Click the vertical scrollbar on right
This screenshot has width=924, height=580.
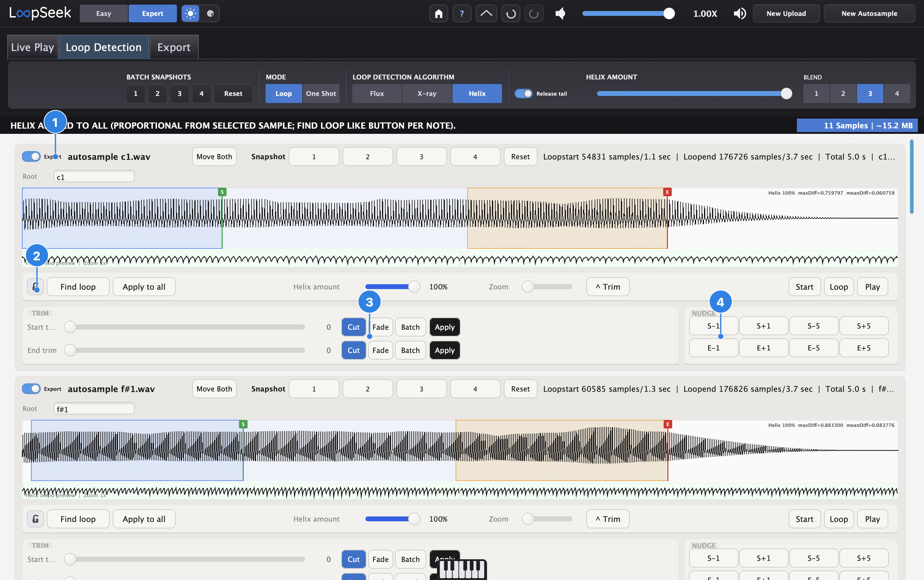tap(912, 176)
